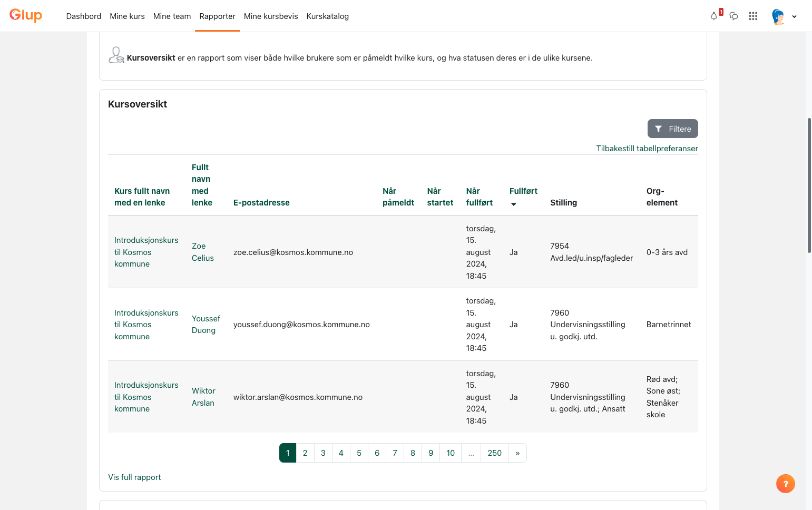This screenshot has height=510, width=812.
Task: Go to page 2 of results
Action: 305,453
